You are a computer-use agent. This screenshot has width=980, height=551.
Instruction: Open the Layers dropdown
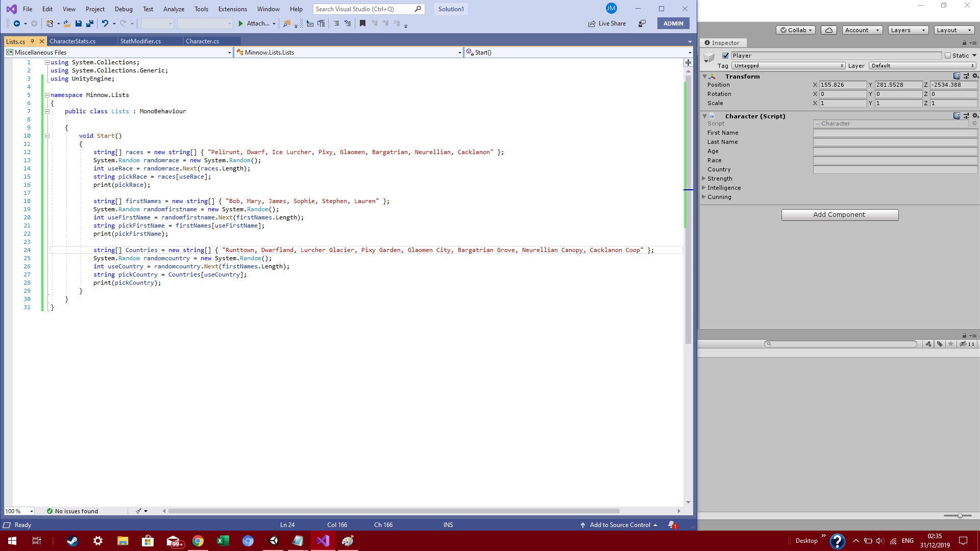point(908,30)
